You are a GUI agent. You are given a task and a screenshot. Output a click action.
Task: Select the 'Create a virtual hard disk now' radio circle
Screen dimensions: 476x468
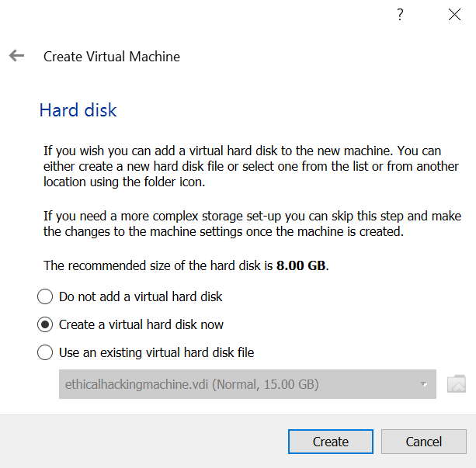coord(45,324)
